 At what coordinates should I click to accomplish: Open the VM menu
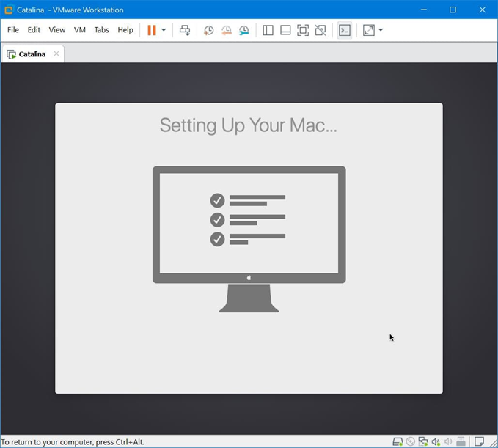(x=80, y=30)
